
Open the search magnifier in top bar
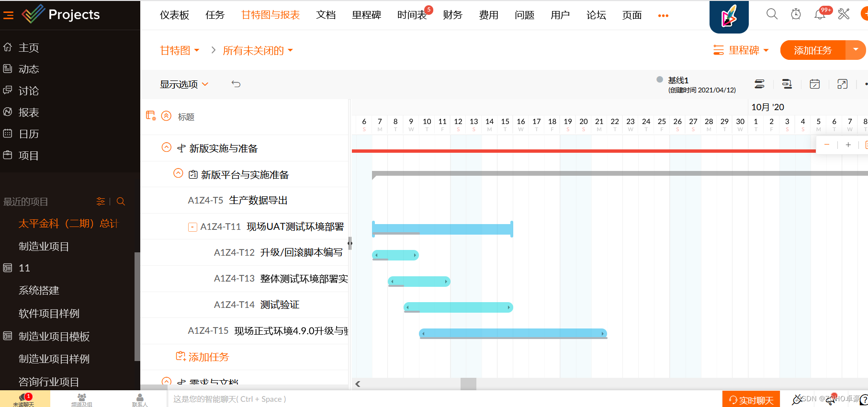click(772, 14)
